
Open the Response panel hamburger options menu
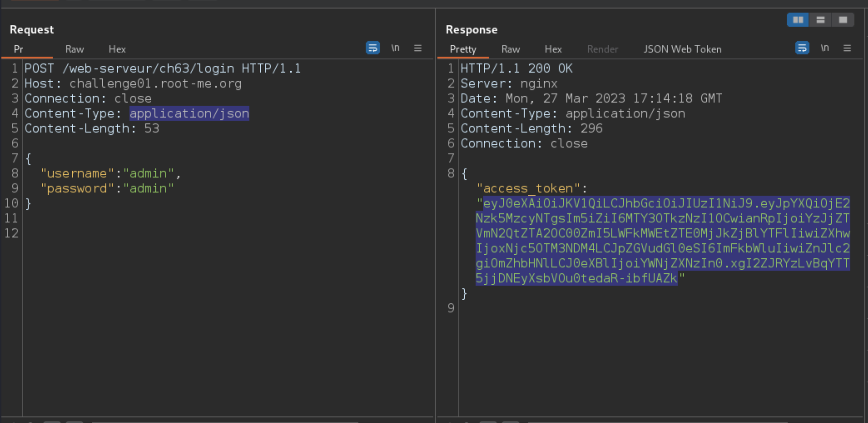click(847, 48)
